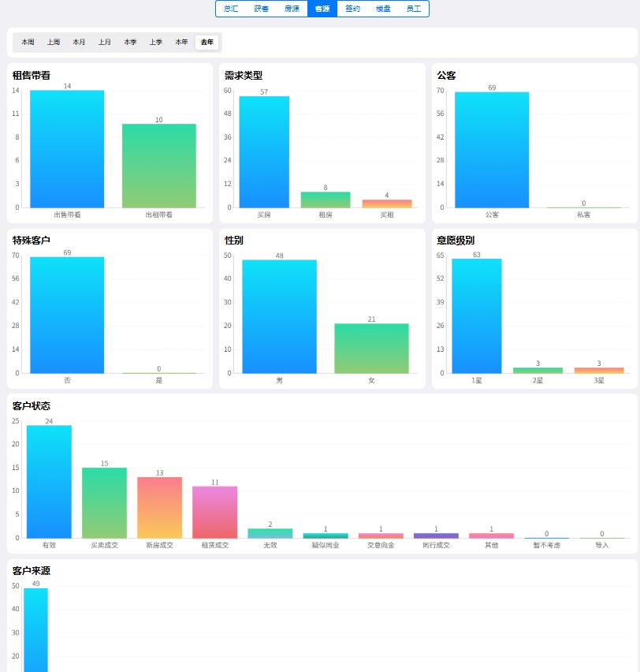Click the value label 24 above 有效

tap(50, 421)
